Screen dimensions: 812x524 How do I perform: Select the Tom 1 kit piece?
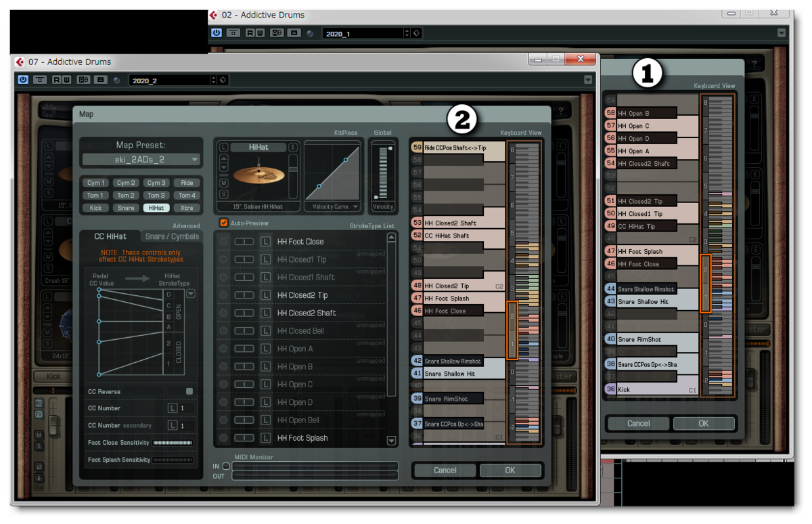point(96,195)
